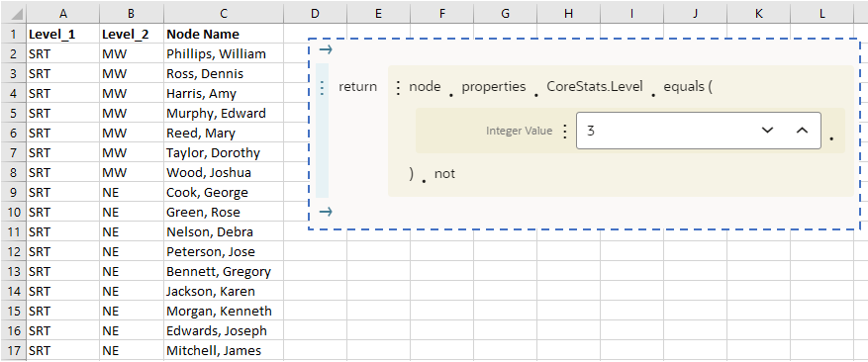The width and height of the screenshot is (868, 362).
Task: Select the SRT cell in Phillips, William row
Action: (62, 54)
